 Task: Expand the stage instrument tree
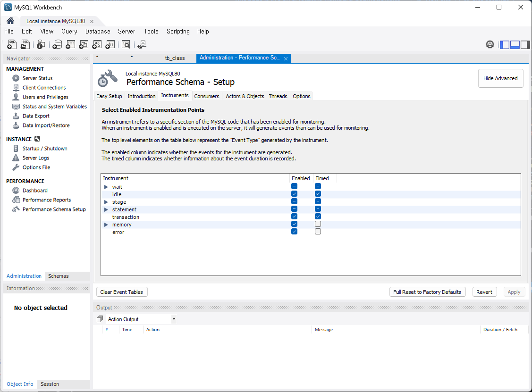tap(106, 202)
